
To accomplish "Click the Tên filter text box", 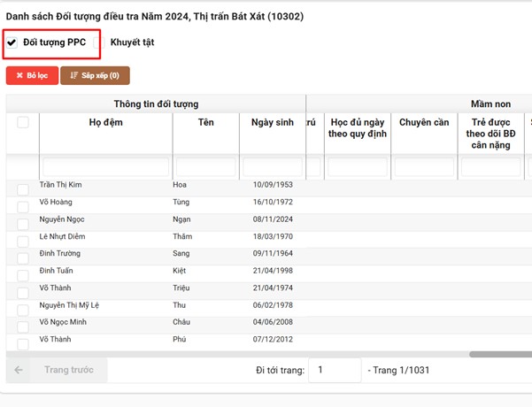I will [x=205, y=166].
